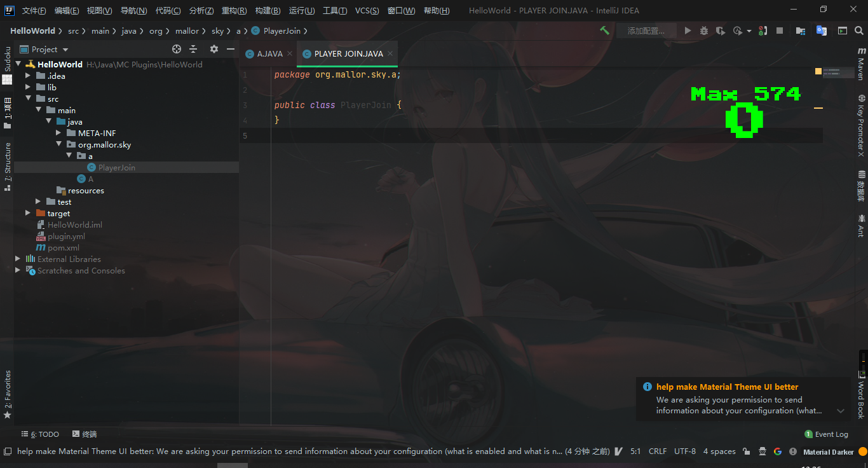Click the Search Everywhere magnifier icon
Image resolution: width=868 pixels, height=468 pixels.
[859, 31]
